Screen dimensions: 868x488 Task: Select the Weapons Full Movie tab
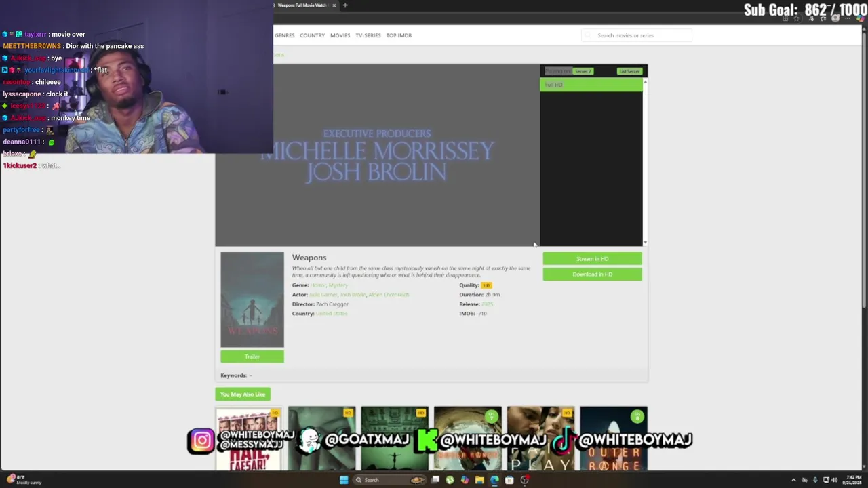(x=302, y=5)
